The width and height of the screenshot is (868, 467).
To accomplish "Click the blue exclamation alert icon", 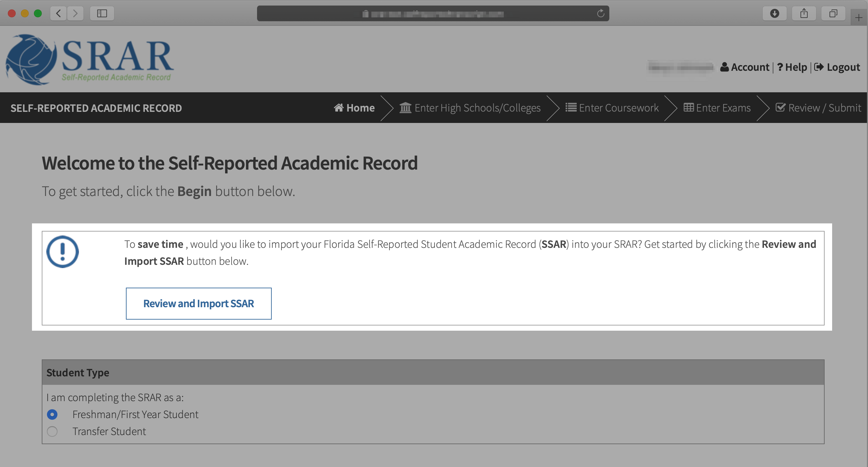I will point(62,252).
